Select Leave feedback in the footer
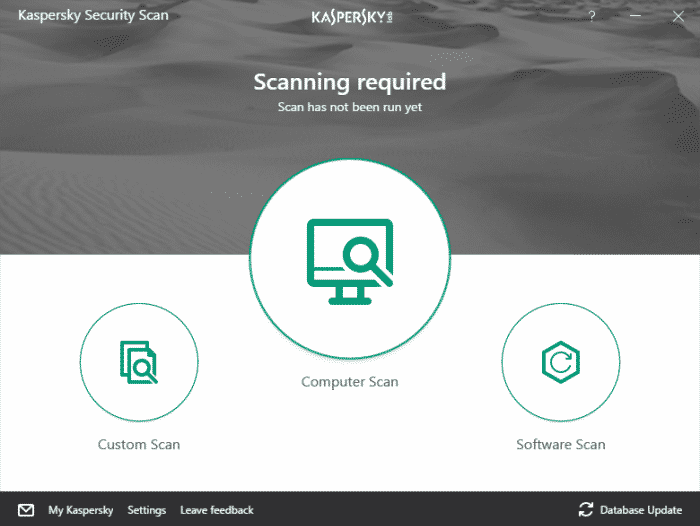 (217, 510)
